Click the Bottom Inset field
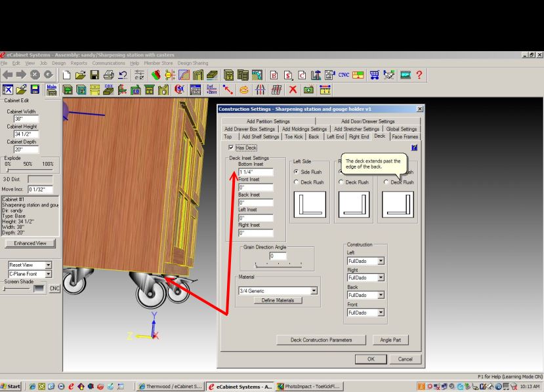544x392 pixels. point(256,172)
